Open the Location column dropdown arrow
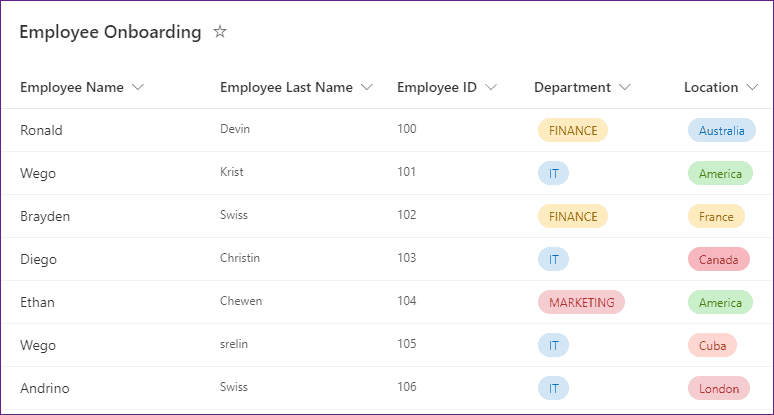The height and width of the screenshot is (415, 774). coord(753,88)
